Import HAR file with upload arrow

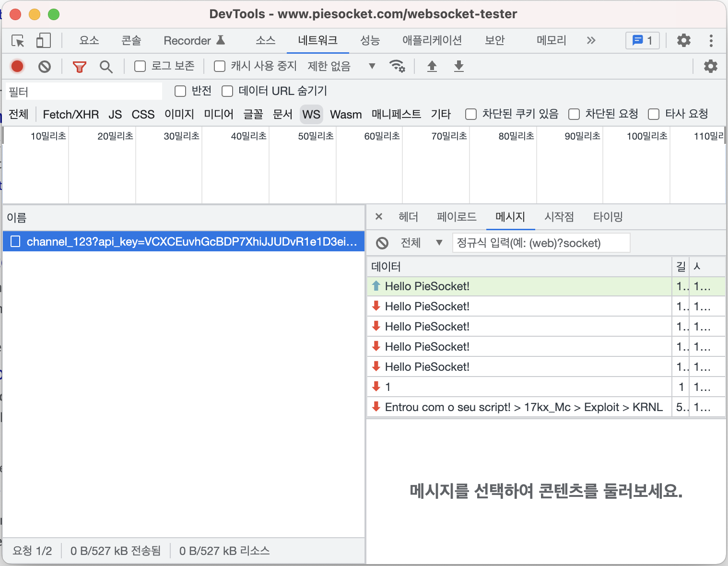pos(432,66)
